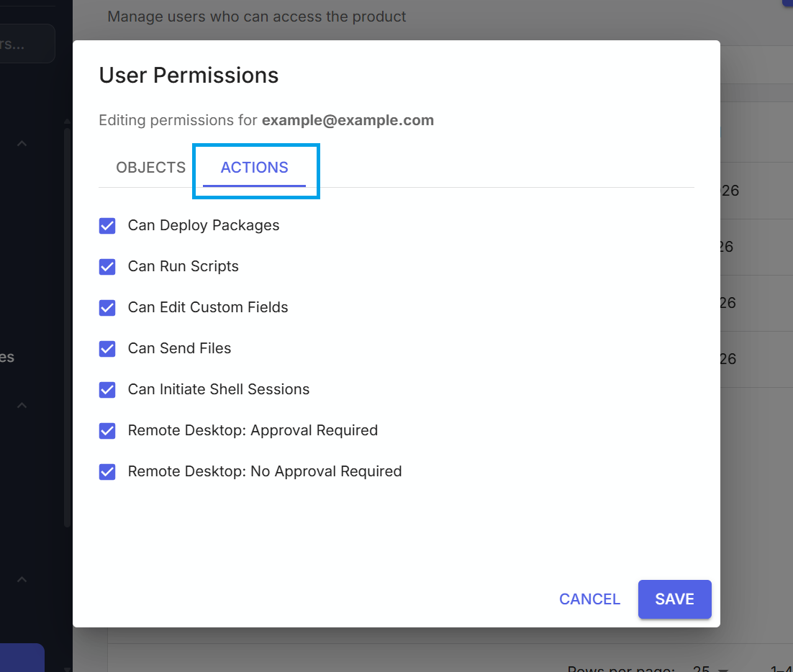Screen dimensions: 793x672
Task: Collapse the middle sidebar section chevron
Action: [22, 405]
